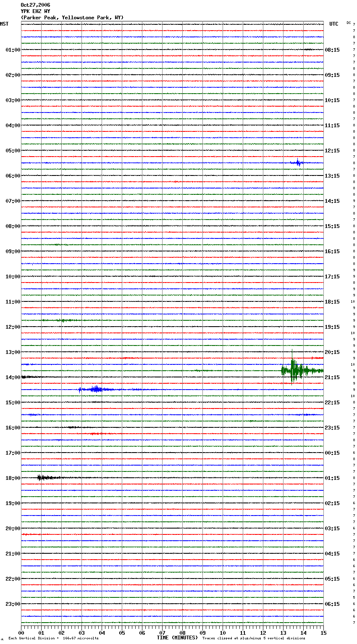Click the "00" minute axis tick label
Screen dimensions: 357x644
21,633
